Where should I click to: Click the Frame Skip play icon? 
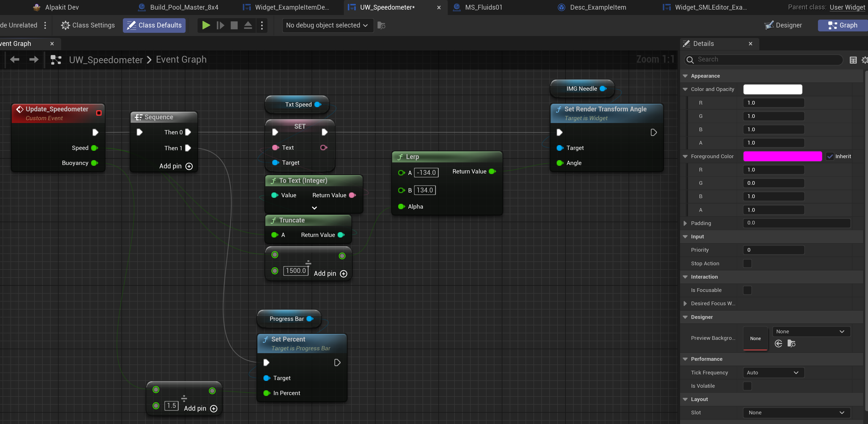[x=220, y=25]
